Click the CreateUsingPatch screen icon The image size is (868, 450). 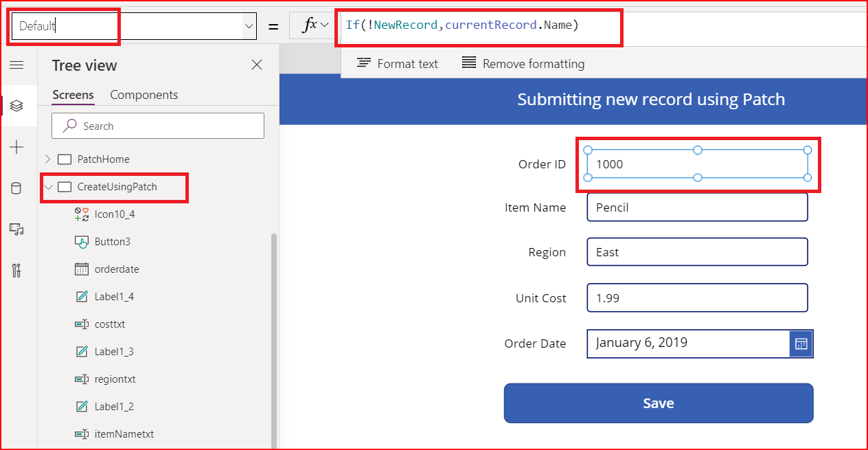click(65, 187)
